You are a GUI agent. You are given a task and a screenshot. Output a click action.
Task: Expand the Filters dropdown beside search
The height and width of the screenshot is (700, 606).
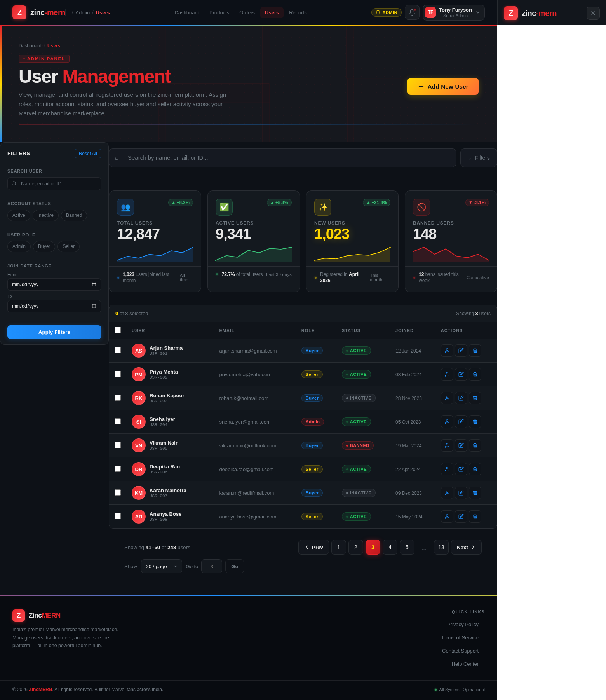[479, 158]
